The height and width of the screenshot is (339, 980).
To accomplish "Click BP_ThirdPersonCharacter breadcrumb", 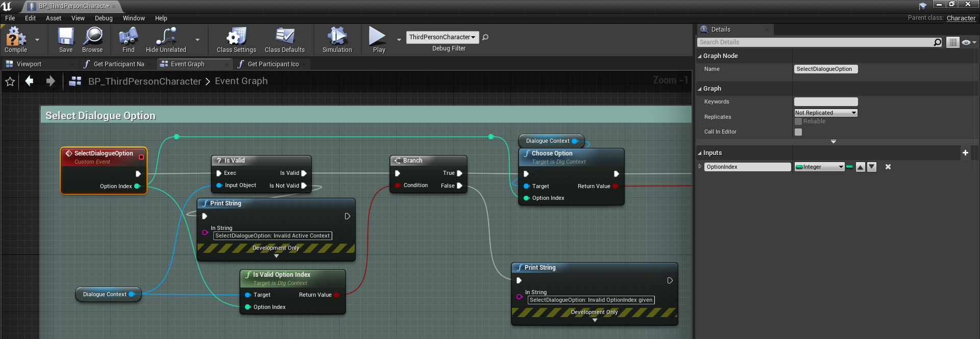I will click(x=144, y=82).
